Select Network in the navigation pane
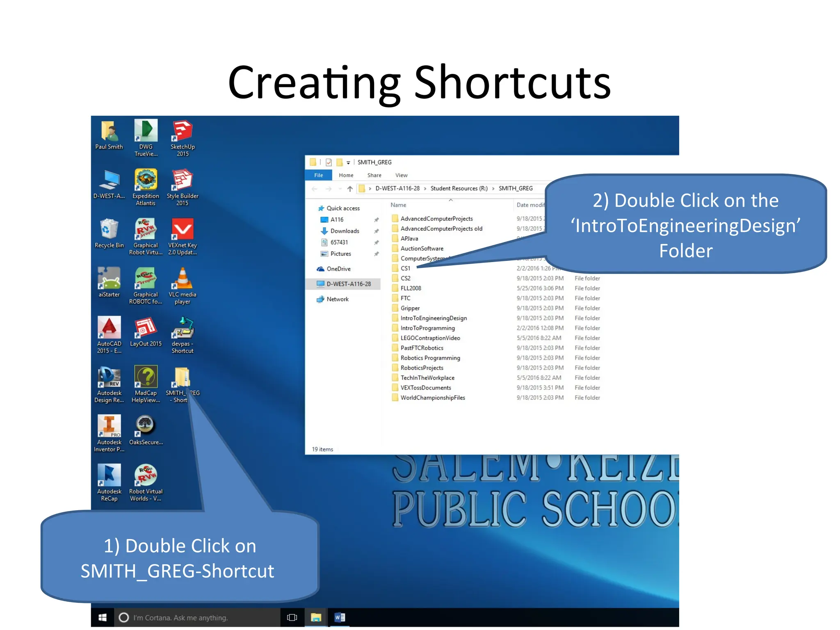This screenshot has width=840, height=630. tap(333, 299)
